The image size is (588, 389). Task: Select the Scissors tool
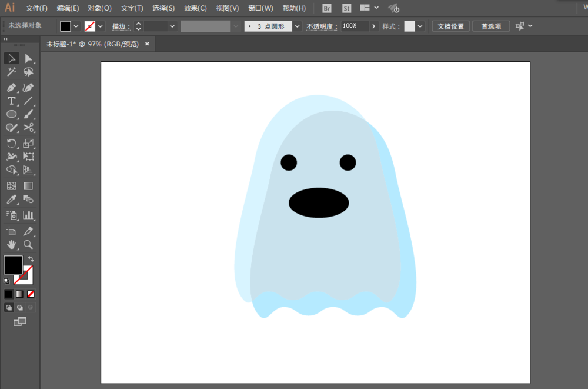click(28, 128)
